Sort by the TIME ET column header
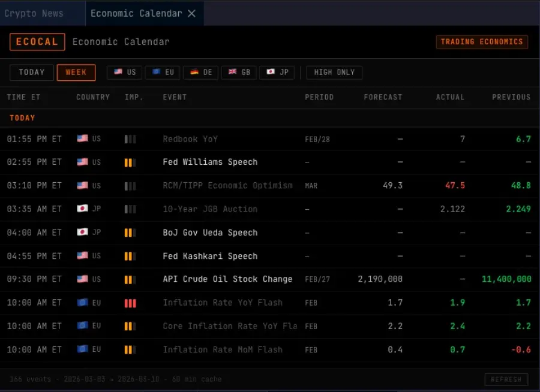 24,97
